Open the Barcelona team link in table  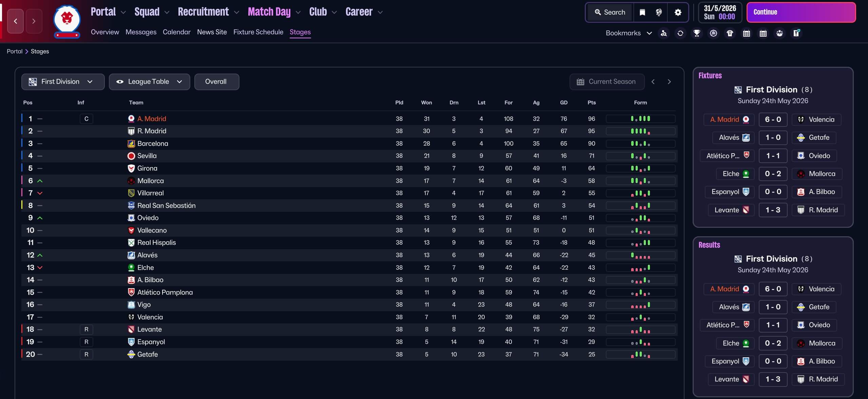[x=153, y=143]
